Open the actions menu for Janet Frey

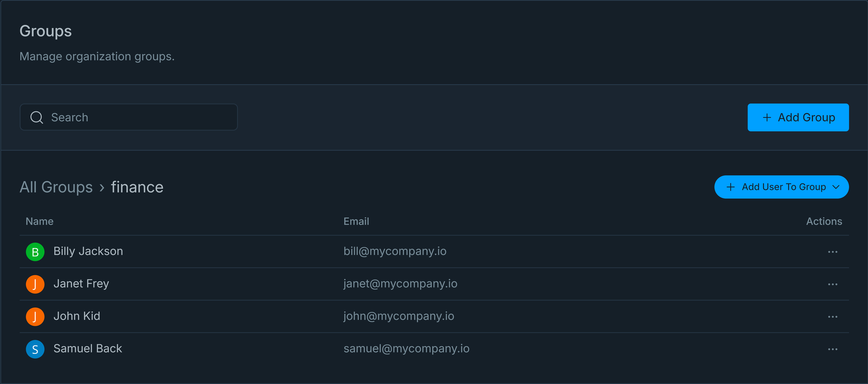tap(832, 284)
